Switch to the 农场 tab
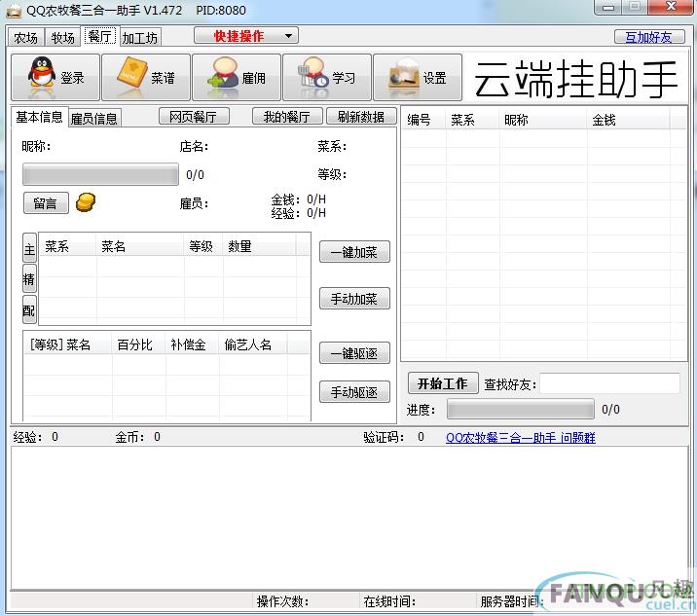The height and width of the screenshot is (616, 697). (25, 37)
